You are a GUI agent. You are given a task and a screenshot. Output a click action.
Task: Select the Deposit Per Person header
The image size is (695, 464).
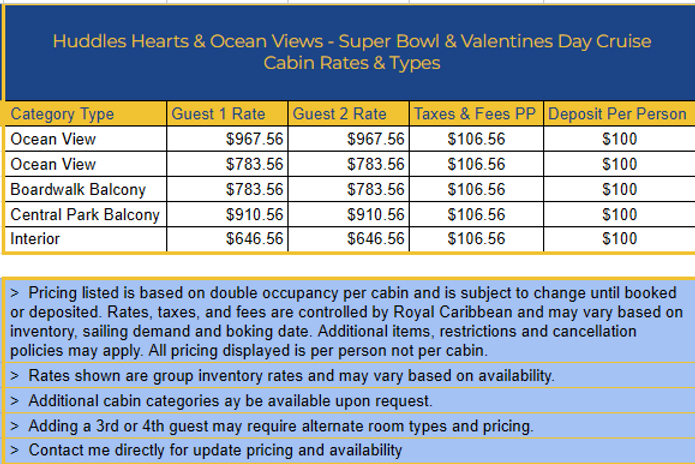pyautogui.click(x=619, y=114)
